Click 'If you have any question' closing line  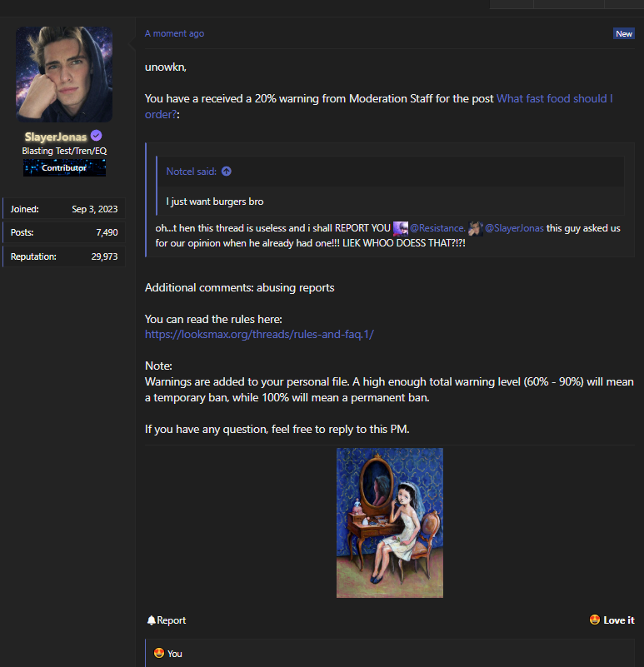(277, 429)
